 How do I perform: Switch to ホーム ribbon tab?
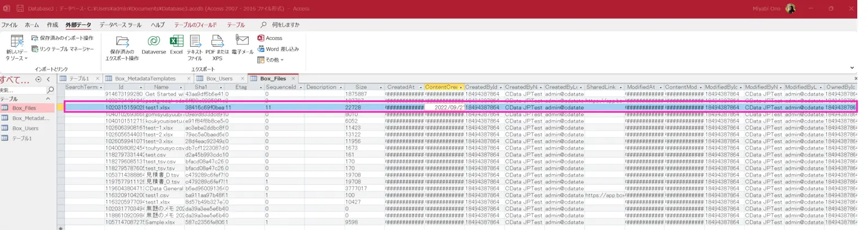[x=32, y=25]
